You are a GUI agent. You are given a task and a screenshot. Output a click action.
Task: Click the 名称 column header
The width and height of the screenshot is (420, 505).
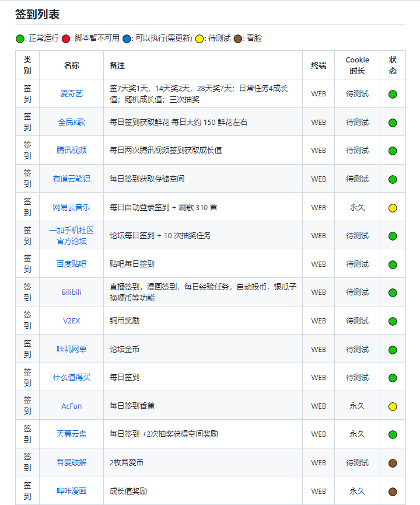(71, 65)
